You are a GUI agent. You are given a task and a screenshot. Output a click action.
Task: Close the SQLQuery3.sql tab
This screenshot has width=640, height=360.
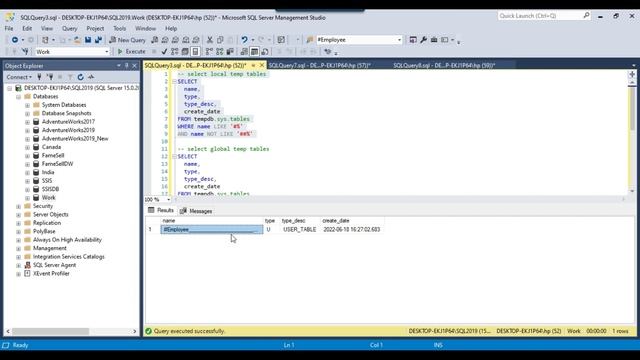pyautogui.click(x=262, y=65)
